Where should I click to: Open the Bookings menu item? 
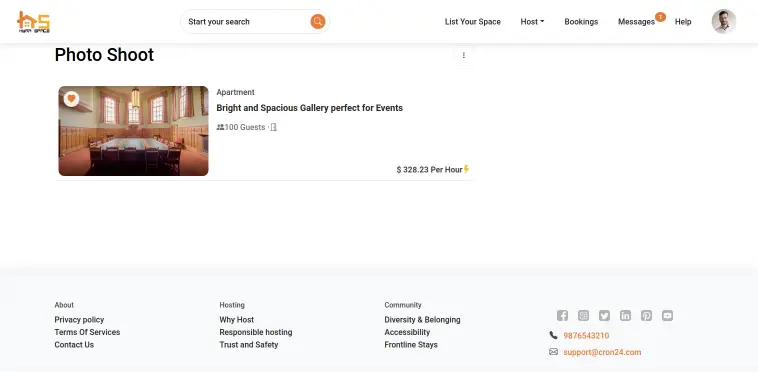click(581, 22)
